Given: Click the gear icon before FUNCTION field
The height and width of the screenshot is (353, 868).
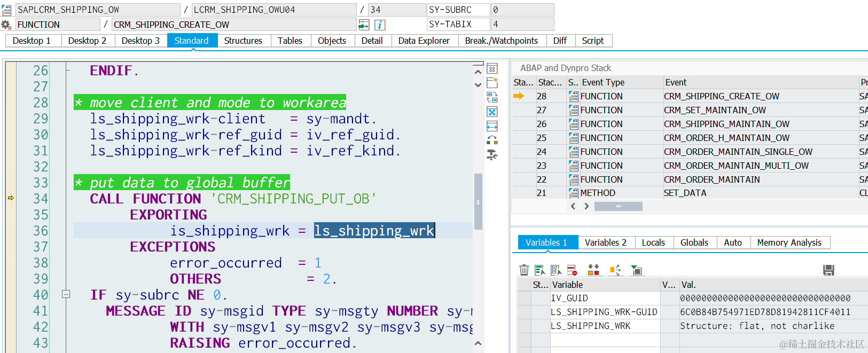Looking at the screenshot, I should click(6, 25).
